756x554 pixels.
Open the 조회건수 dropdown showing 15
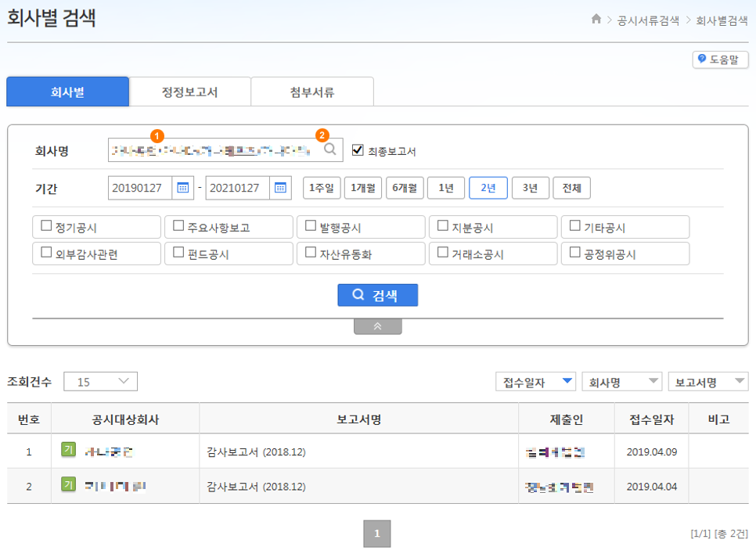point(100,381)
